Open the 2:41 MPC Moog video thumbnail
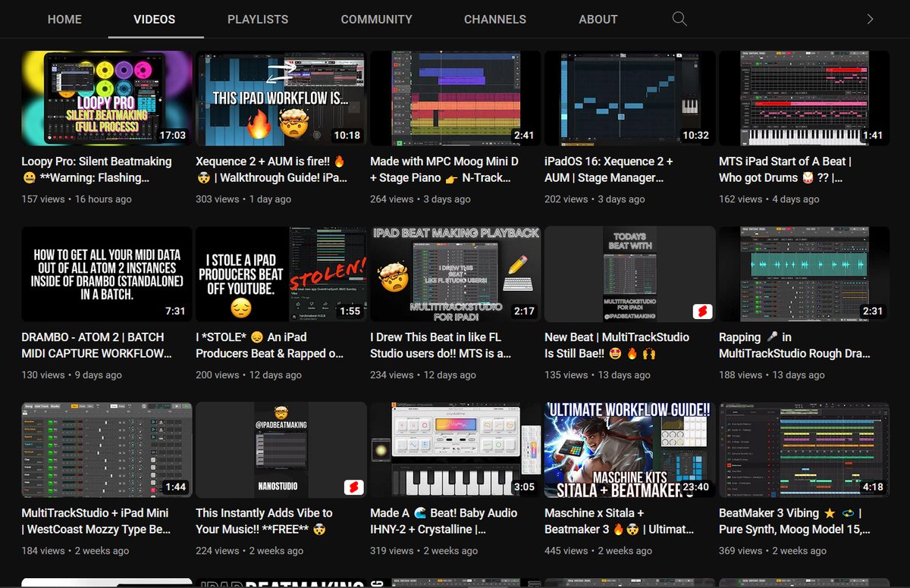The image size is (910, 588). tap(456, 99)
